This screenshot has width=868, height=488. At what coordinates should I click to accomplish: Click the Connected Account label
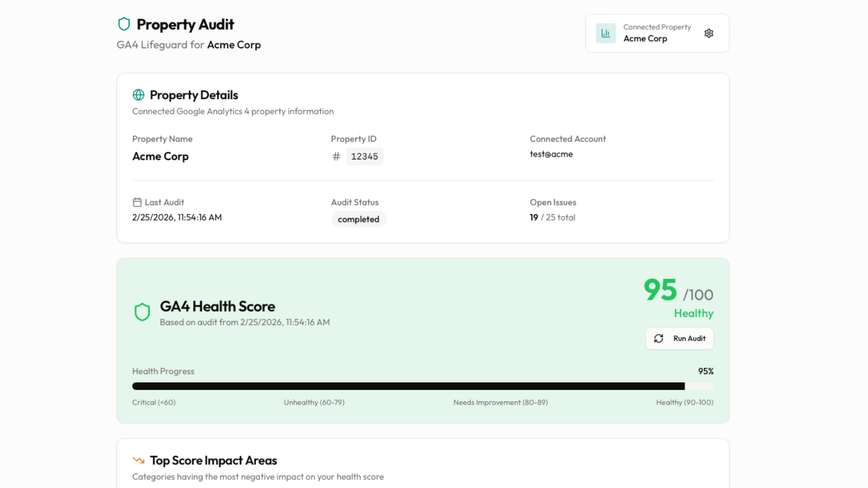click(568, 139)
